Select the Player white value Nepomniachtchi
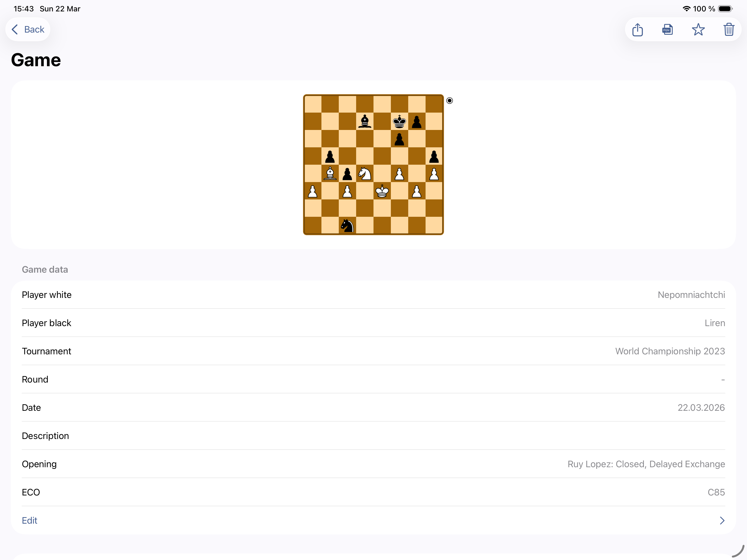Viewport: 747px width, 560px height. point(691,295)
